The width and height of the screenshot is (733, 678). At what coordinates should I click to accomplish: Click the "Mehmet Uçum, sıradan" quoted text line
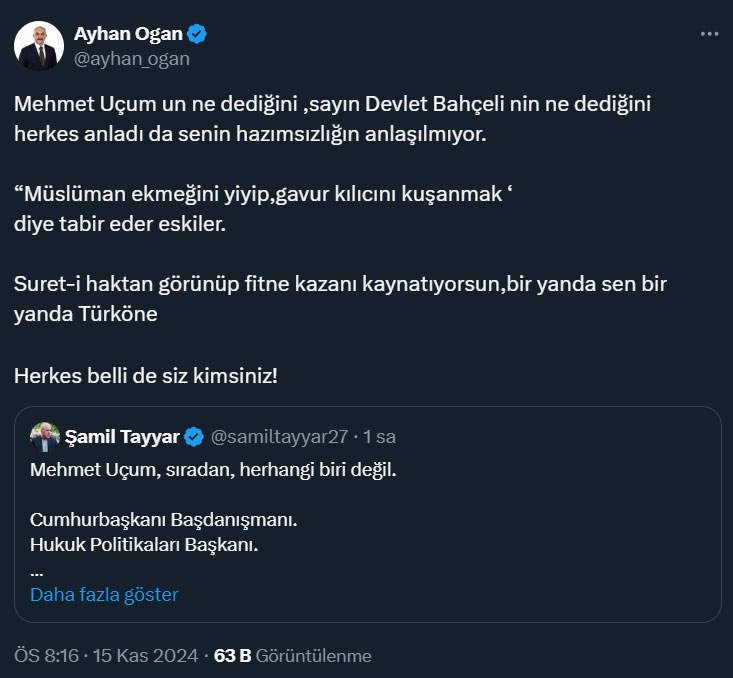(x=213, y=470)
